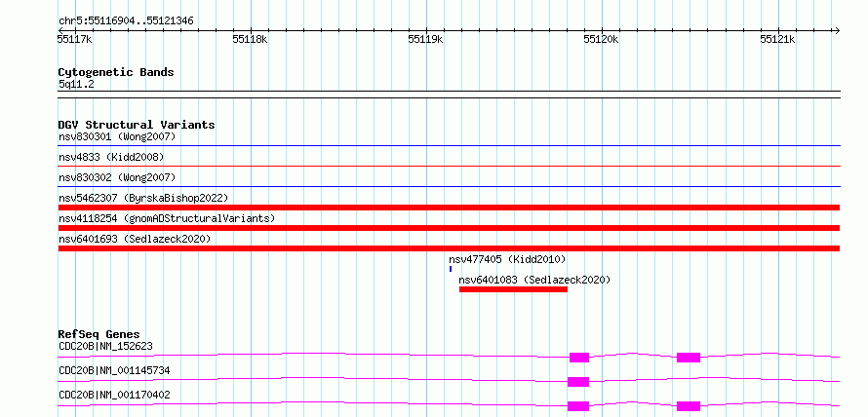Click the small blue mark of nsv477405
Image resolution: width=868 pixels, height=417 pixels.
[x=451, y=269]
